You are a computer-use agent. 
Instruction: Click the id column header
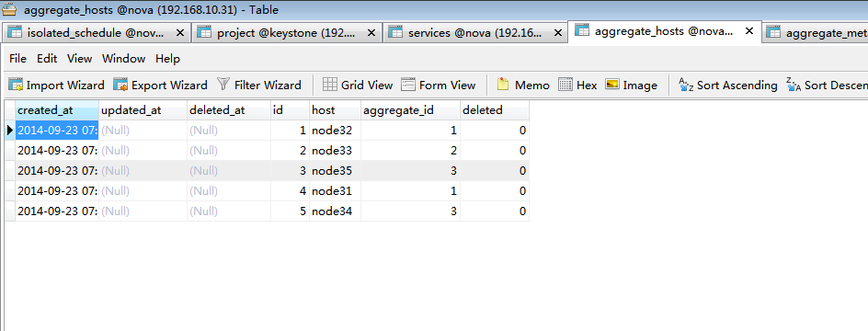tap(290, 110)
